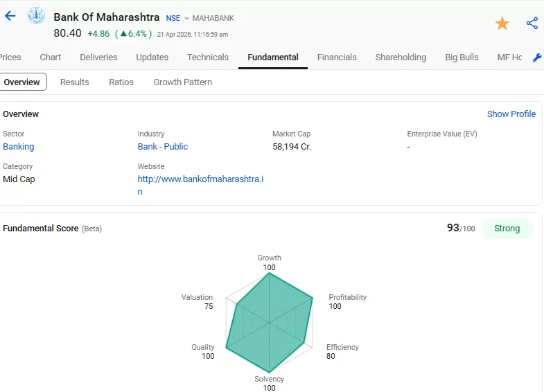Screen dimensions: 544x392
Task: Open the Big Bulls tab
Action: pos(462,57)
